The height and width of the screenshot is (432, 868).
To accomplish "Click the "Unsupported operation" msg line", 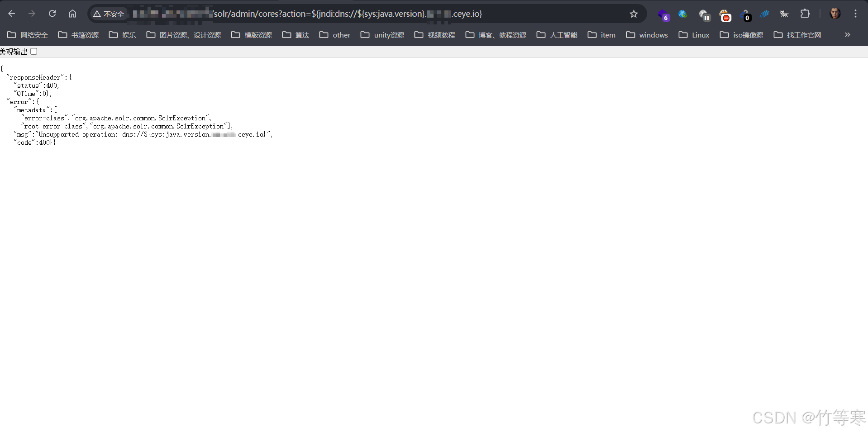I will (143, 134).
